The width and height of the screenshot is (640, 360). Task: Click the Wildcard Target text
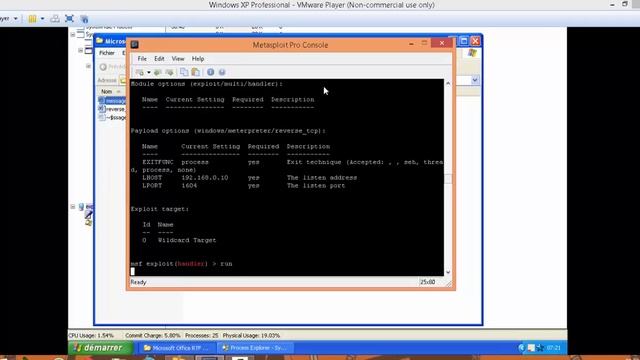187,240
